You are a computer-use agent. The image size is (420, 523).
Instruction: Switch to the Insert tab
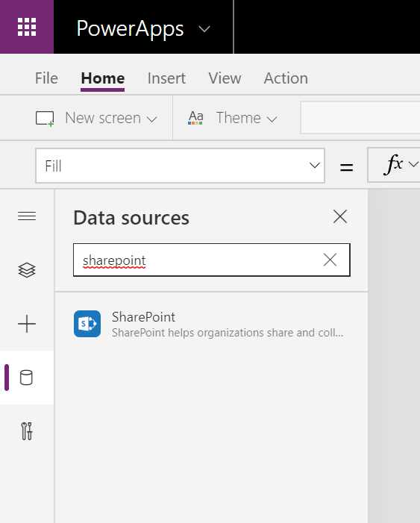click(166, 78)
